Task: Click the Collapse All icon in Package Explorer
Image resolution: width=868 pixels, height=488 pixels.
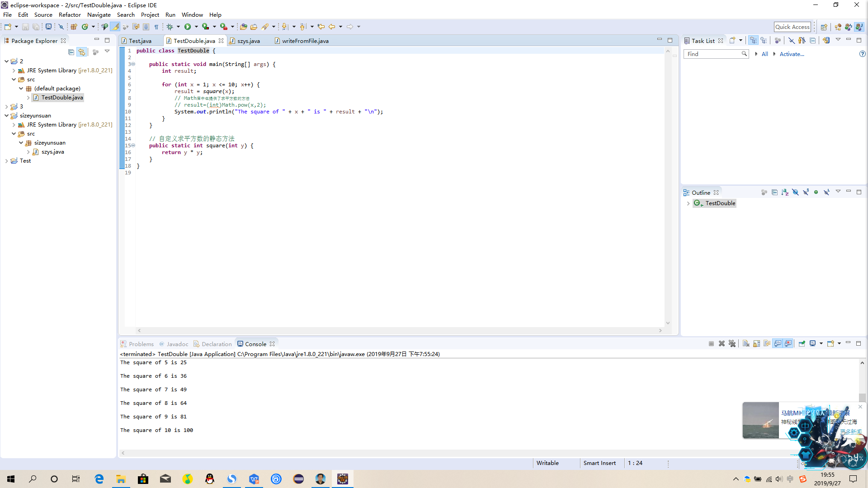Action: click(71, 52)
